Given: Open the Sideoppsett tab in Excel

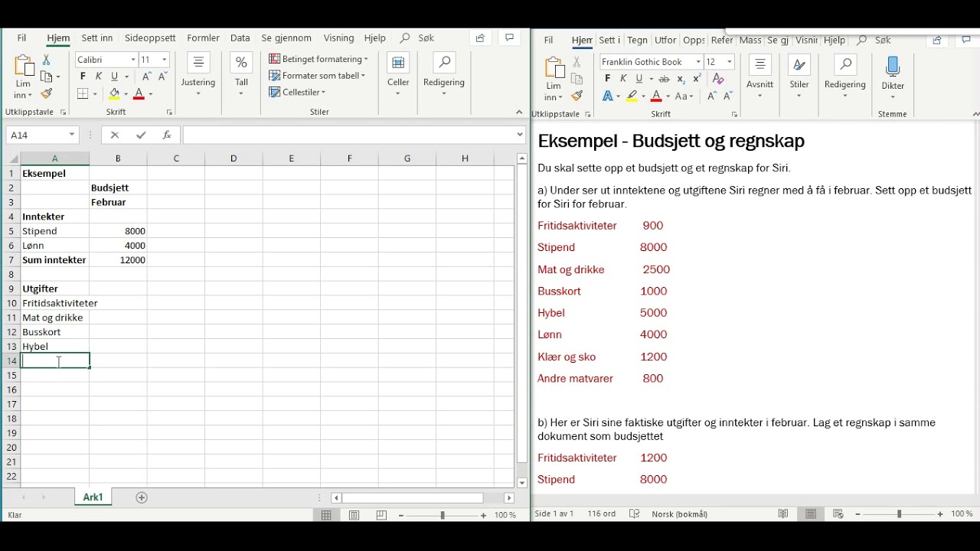Looking at the screenshot, I should pos(150,37).
